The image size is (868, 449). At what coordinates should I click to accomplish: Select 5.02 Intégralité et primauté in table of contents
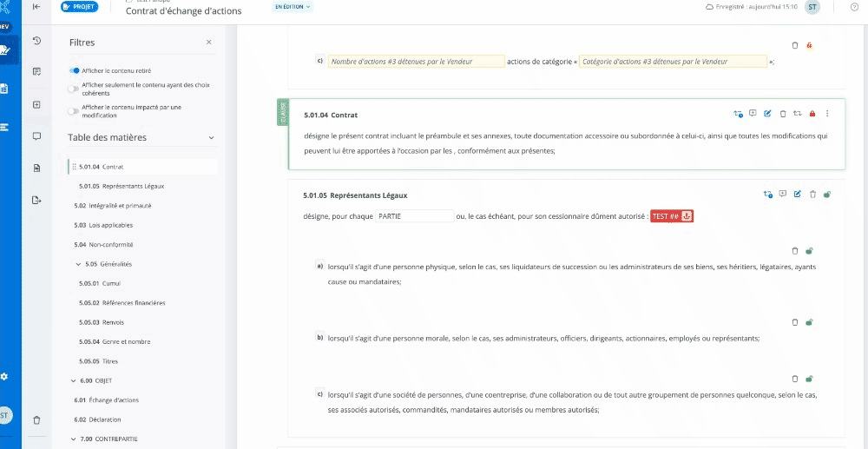point(113,206)
